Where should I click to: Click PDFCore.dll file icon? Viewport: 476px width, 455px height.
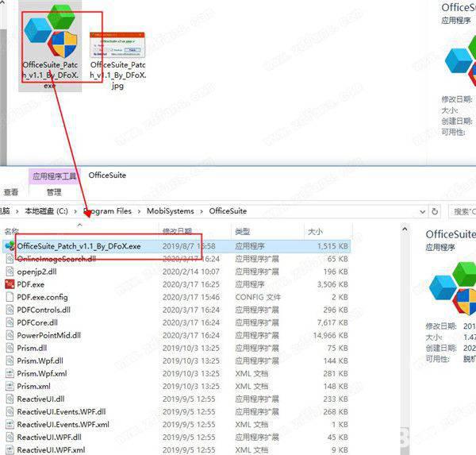click(10, 322)
